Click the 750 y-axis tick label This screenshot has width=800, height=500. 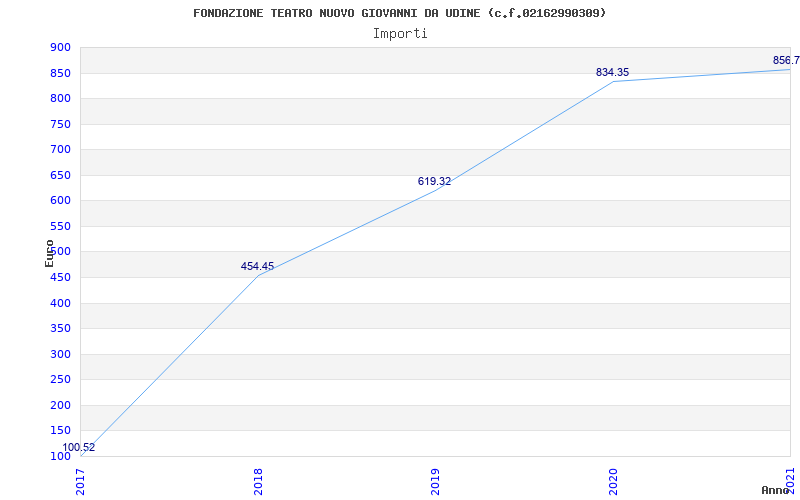tap(60, 124)
